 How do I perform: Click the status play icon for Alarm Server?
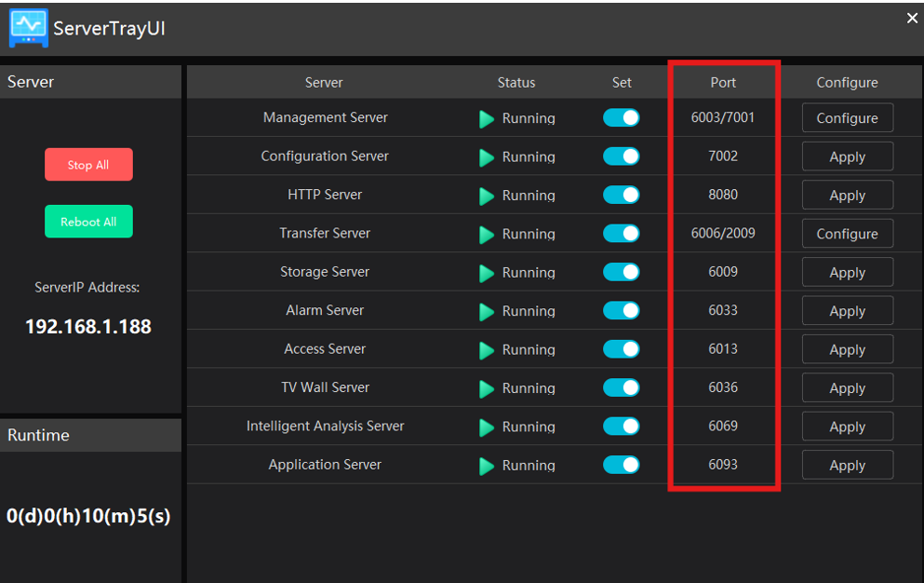point(487,312)
